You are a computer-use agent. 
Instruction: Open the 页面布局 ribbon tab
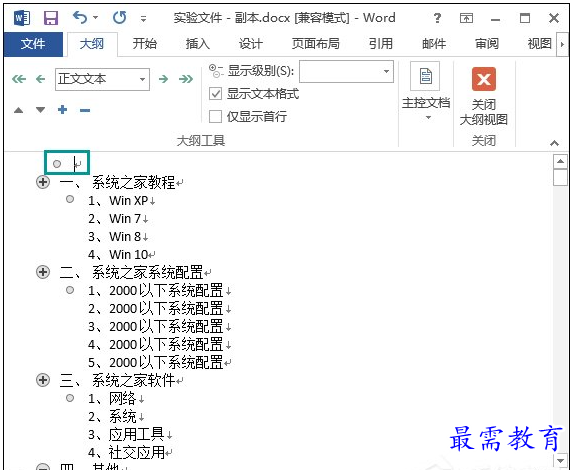point(316,44)
